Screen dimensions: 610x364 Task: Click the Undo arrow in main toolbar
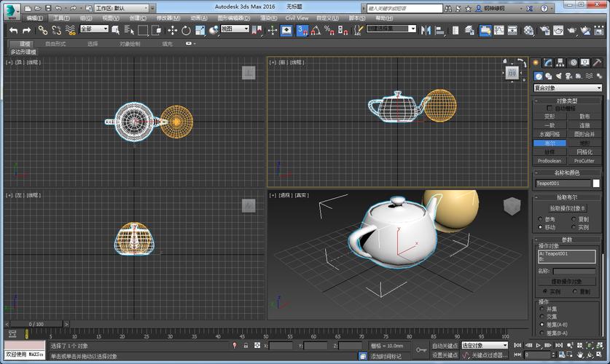(14, 30)
